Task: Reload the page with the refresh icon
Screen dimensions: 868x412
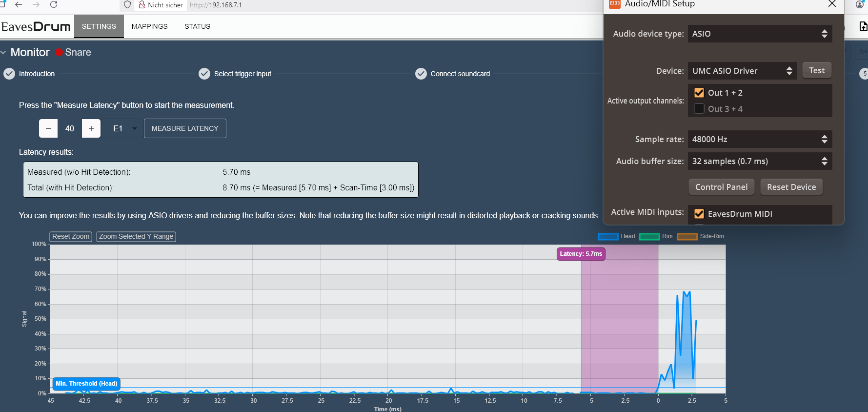Action: [x=54, y=4]
